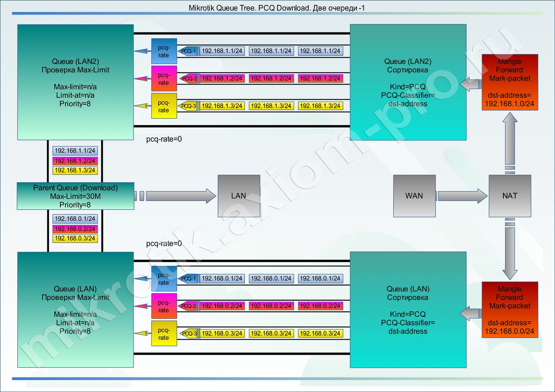Click the small magenta arrow entering Queue (LAN2) Проверка

[x=142, y=78]
